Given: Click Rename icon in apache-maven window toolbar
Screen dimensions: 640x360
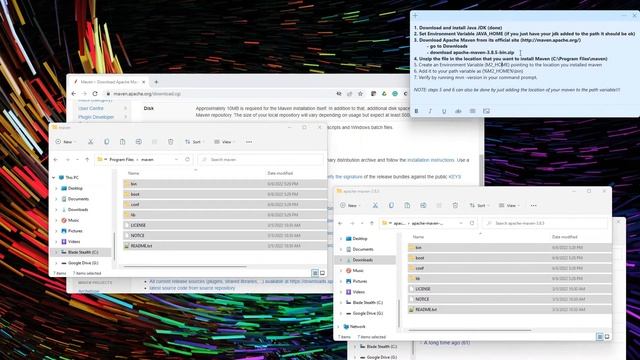Looking at the screenshot, I should click(423, 205).
